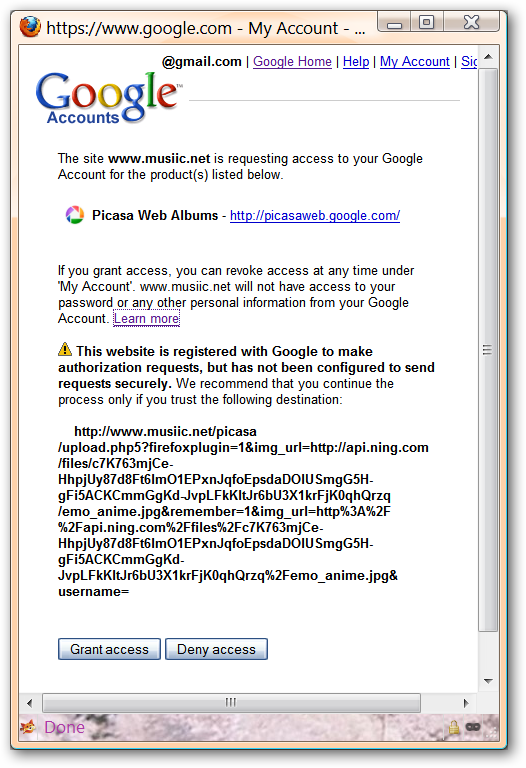Click the fox icon in the status bar
Screen dimensions: 526x768
coord(28,727)
